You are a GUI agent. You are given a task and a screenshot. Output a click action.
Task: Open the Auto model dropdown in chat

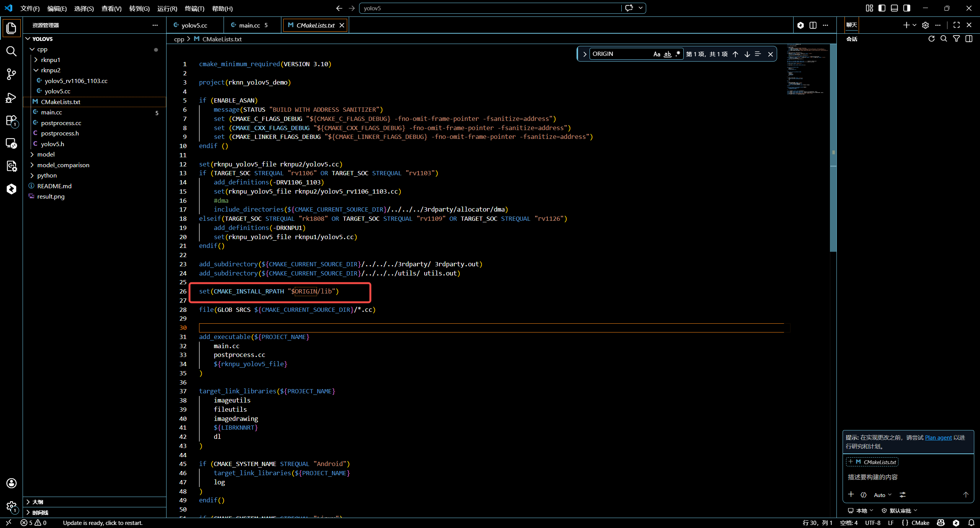point(882,495)
